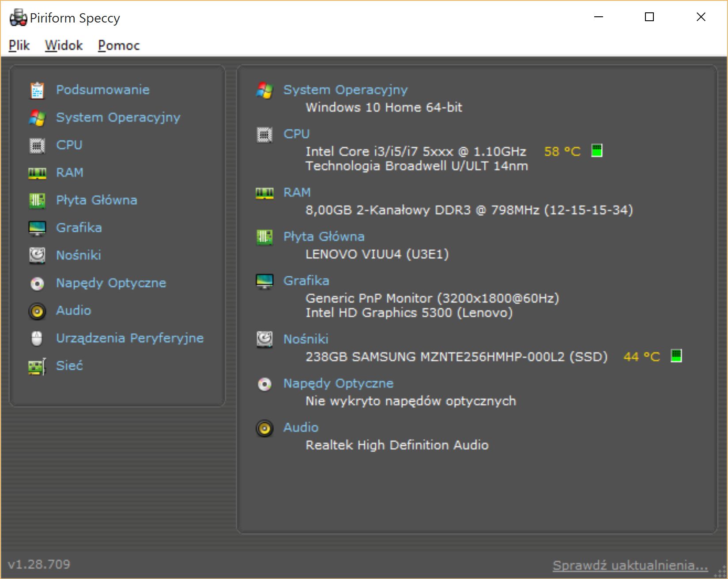
Task: Click the RAM icon in summary panel
Action: pos(264,193)
